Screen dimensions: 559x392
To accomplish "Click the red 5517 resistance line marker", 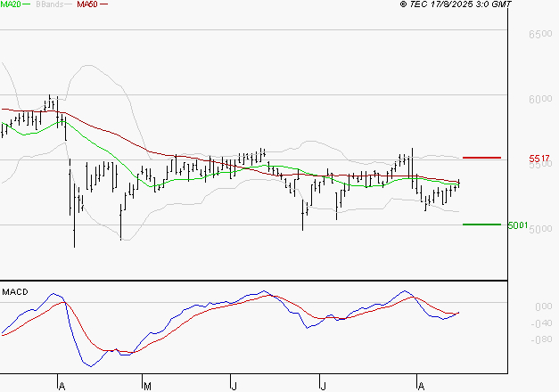I will pyautogui.click(x=481, y=158).
